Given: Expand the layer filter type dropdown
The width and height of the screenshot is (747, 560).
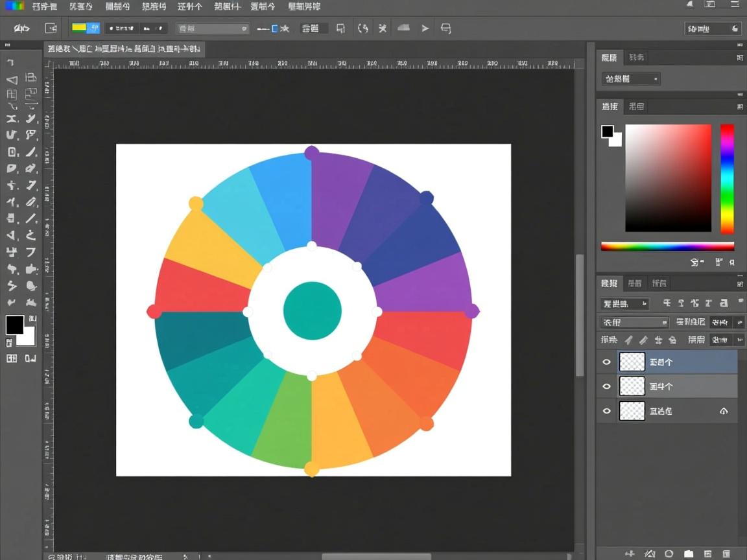Looking at the screenshot, I should click(x=625, y=303).
